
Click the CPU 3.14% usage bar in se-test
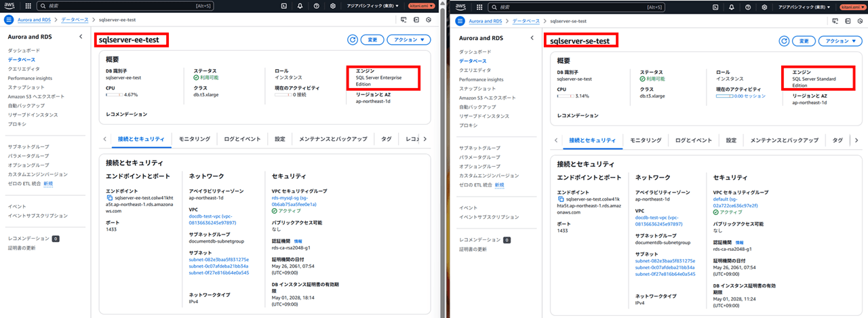tap(564, 96)
